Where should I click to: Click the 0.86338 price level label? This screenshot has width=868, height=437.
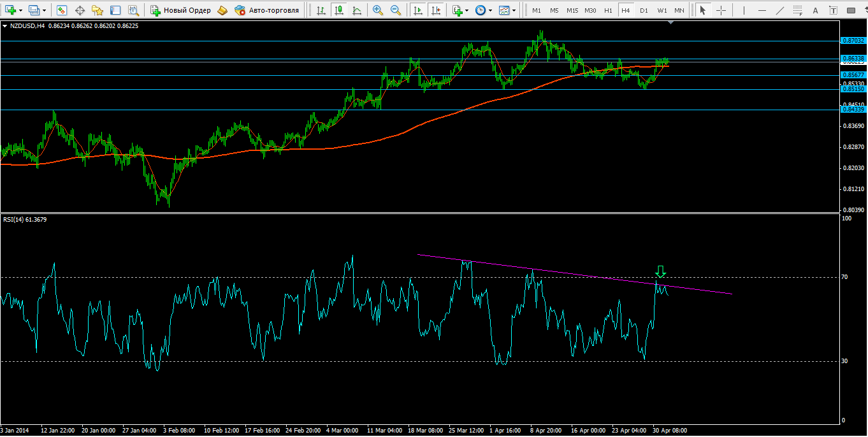[x=852, y=58]
